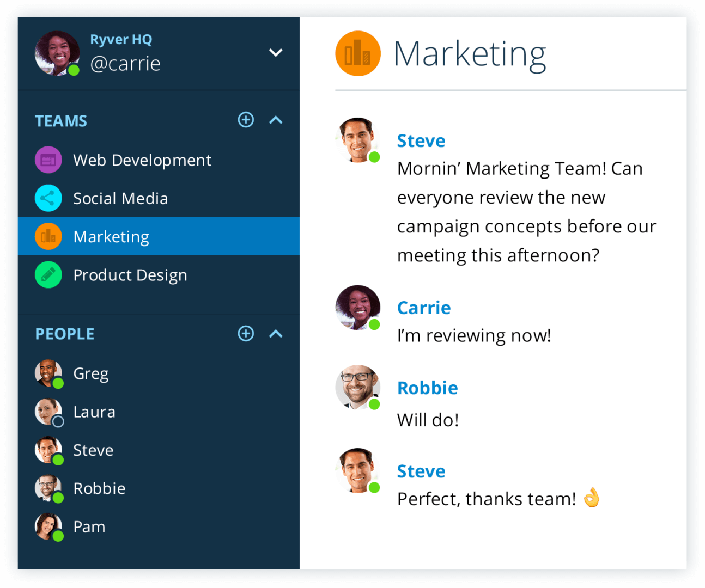Open the Ryver HQ account dropdown
This screenshot has height=588, width=705.
[276, 53]
